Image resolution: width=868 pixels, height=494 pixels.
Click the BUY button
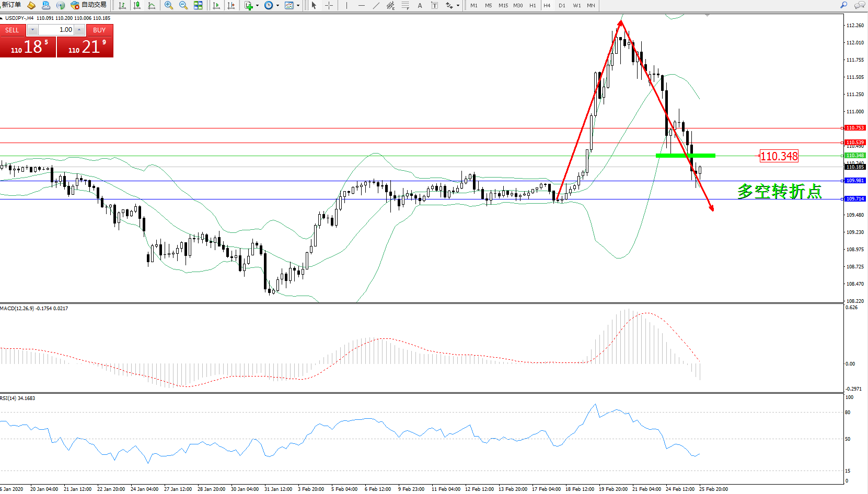pyautogui.click(x=99, y=30)
